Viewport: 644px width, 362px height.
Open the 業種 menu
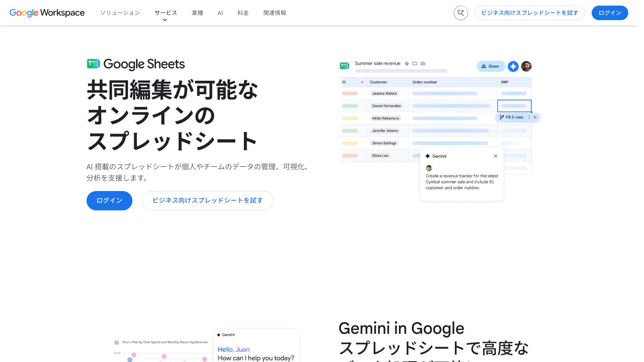pos(197,13)
